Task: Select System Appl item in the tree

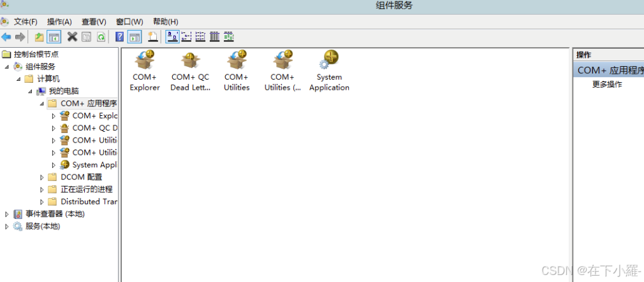Action: 95,165
